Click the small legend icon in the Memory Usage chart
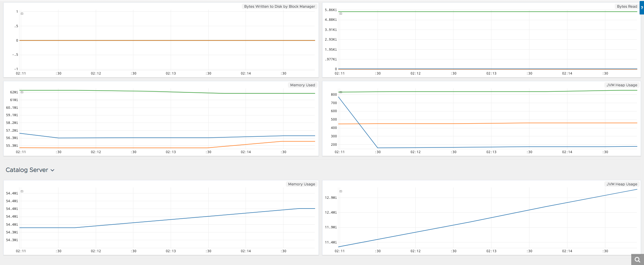Image resolution: width=644 pixels, height=265 pixels. pyautogui.click(x=22, y=191)
